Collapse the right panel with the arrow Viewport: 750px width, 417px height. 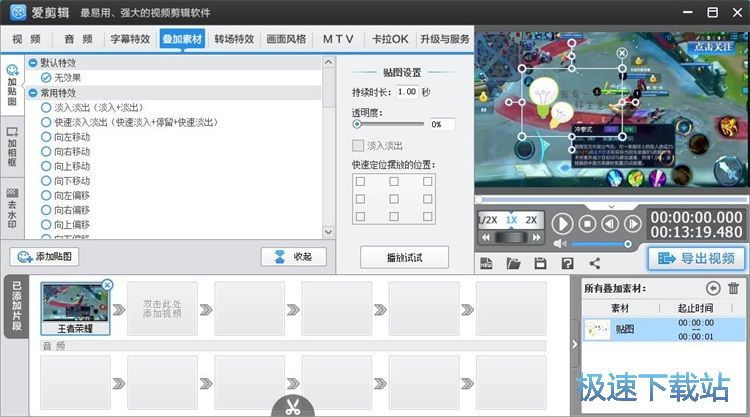pos(574,344)
